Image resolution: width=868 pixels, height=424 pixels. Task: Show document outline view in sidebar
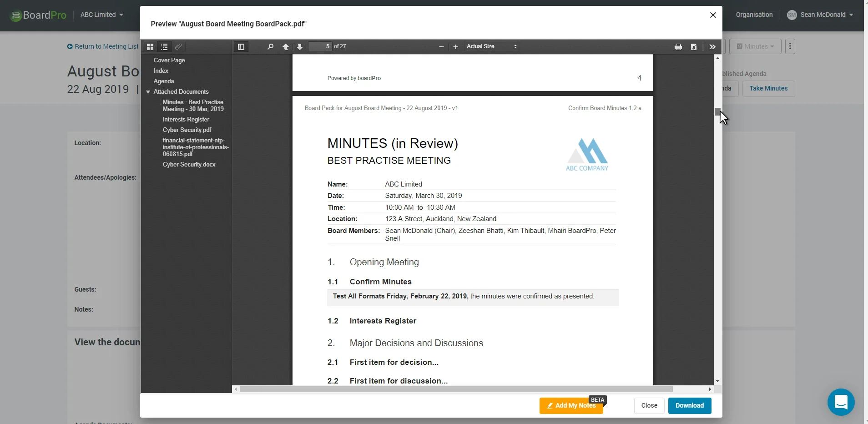pyautogui.click(x=164, y=47)
